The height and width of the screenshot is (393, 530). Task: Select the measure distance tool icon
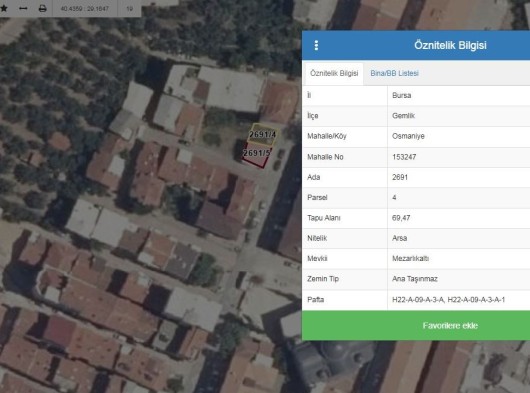coord(23,8)
